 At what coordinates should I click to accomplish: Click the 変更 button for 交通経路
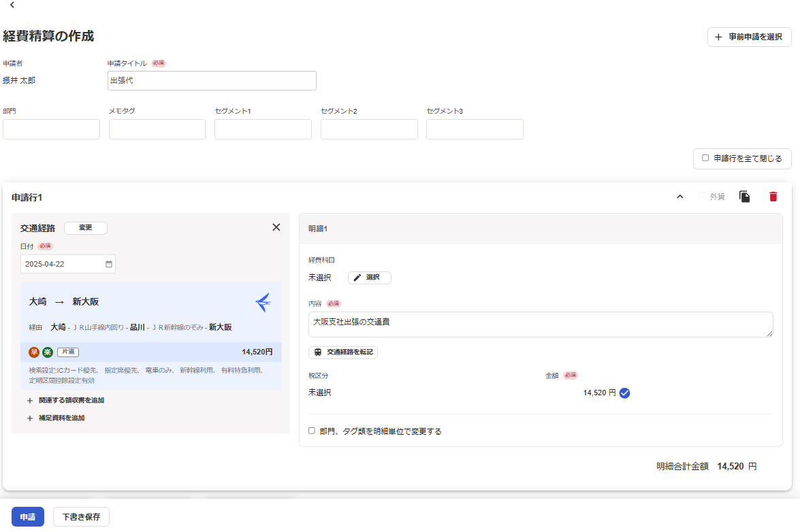tap(86, 228)
